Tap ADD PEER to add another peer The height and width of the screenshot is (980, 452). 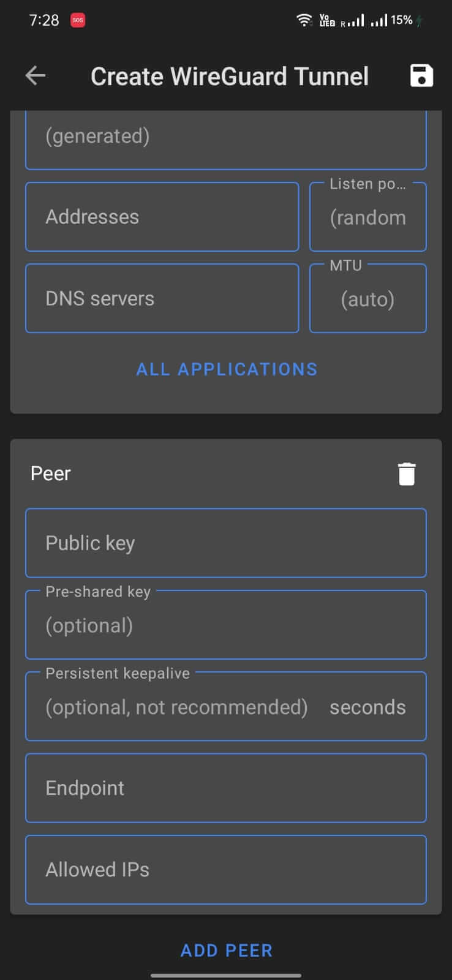click(x=226, y=950)
